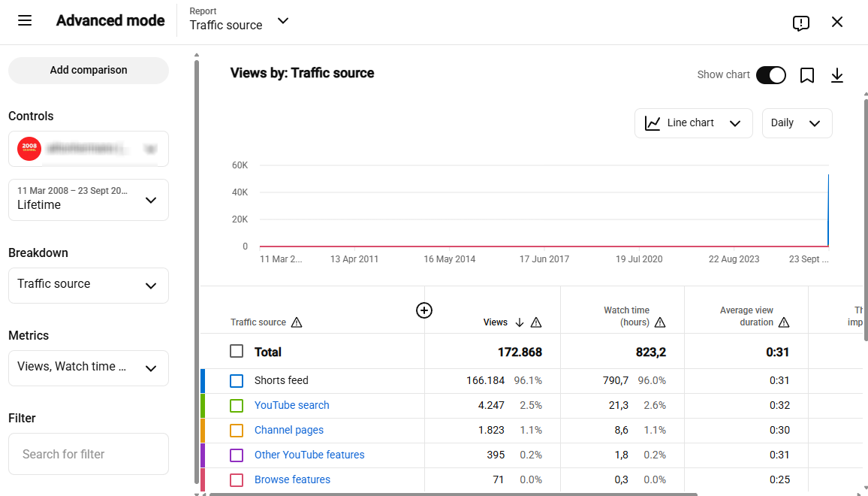Open the Lifetime date range dropdown
The height and width of the screenshot is (496, 868).
[x=89, y=199]
